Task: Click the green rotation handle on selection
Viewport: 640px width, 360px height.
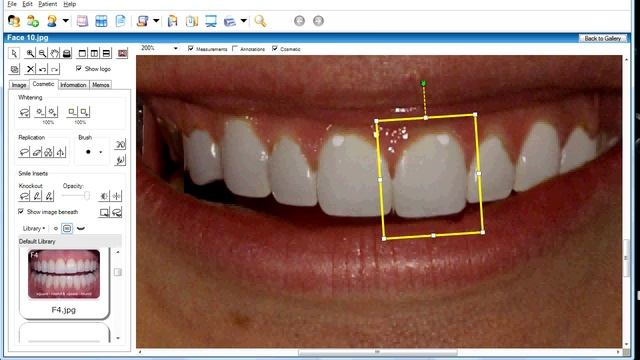Action: pos(423,83)
